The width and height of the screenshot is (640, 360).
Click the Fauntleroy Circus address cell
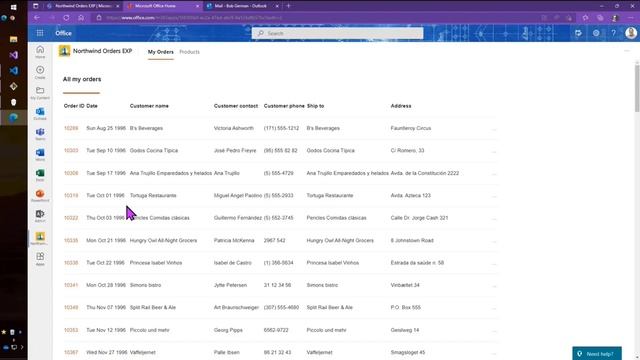[x=411, y=128]
